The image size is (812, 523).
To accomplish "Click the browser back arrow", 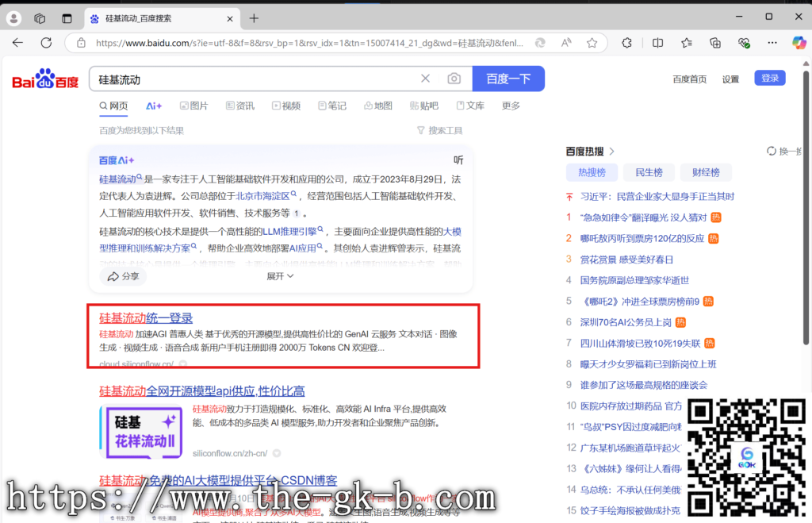I will click(17, 43).
